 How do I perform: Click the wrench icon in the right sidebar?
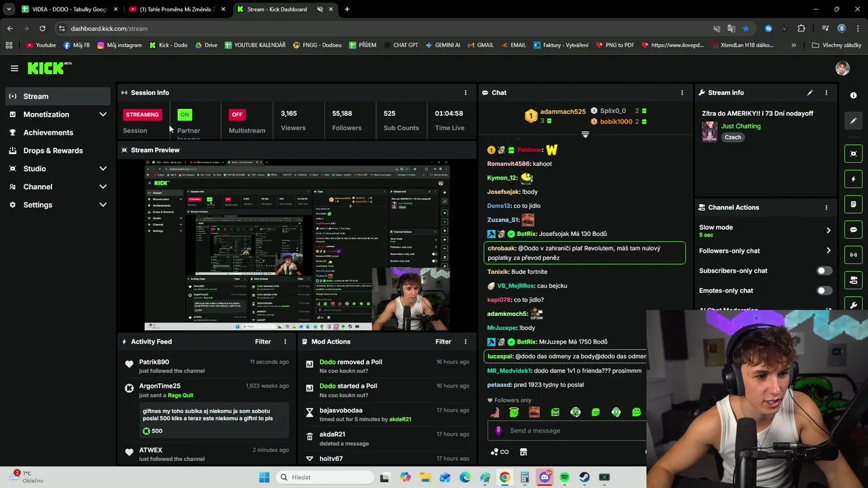point(854,305)
